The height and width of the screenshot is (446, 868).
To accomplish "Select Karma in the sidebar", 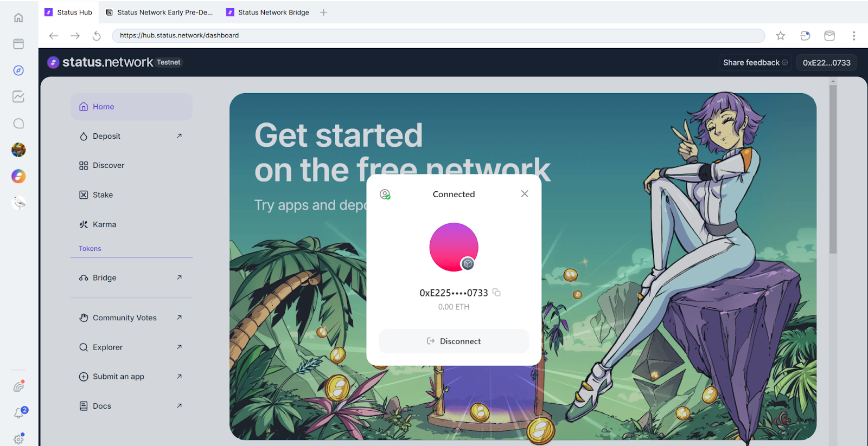I will pos(104,224).
